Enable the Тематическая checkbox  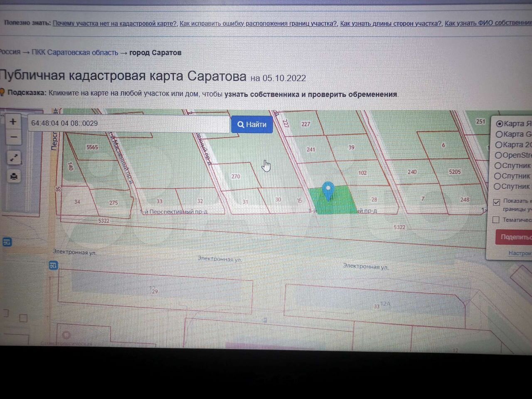[x=496, y=219]
